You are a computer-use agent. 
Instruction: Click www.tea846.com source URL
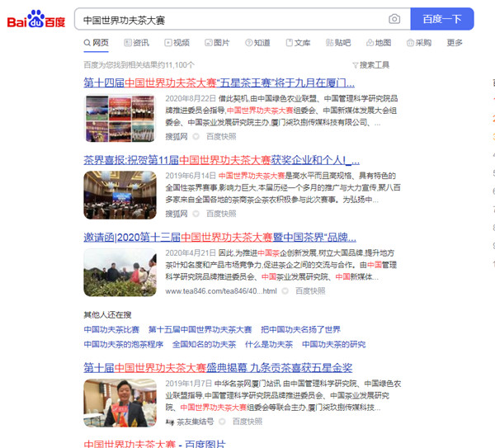pyautogui.click(x=221, y=291)
